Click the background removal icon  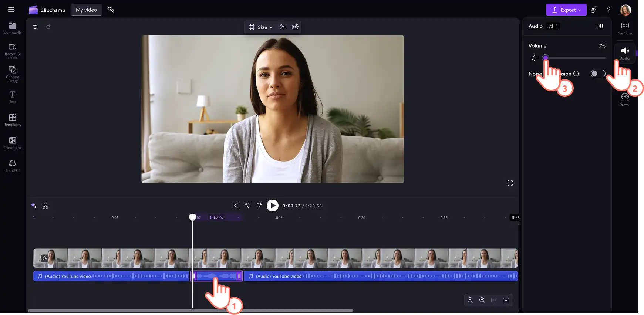pyautogui.click(x=283, y=27)
